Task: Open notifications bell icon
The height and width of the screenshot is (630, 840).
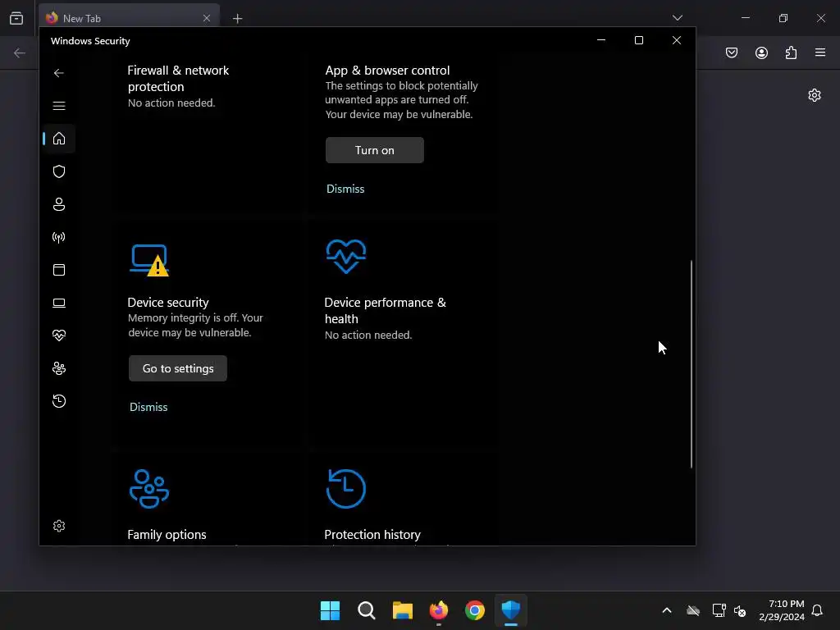Action: [x=817, y=610]
